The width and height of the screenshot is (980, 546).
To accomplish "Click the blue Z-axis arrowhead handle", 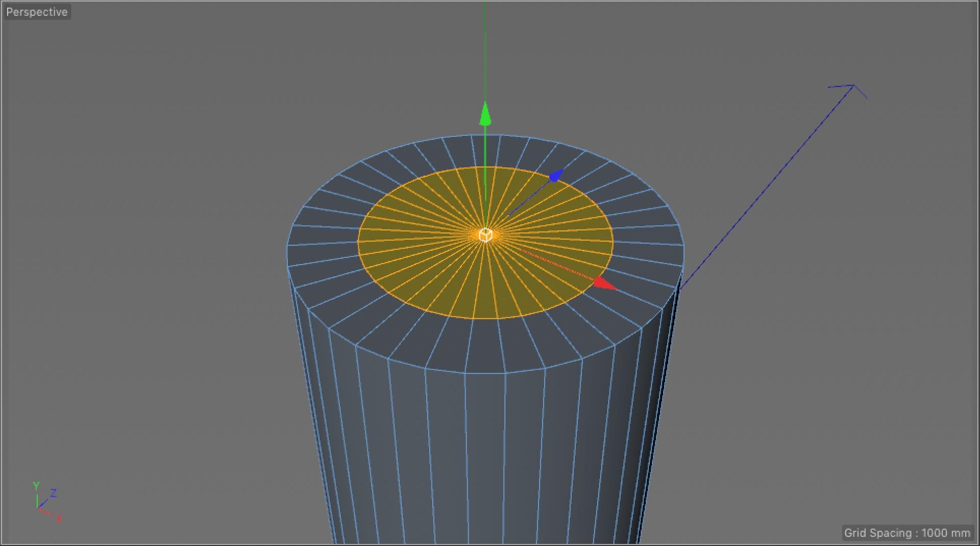I will click(556, 176).
